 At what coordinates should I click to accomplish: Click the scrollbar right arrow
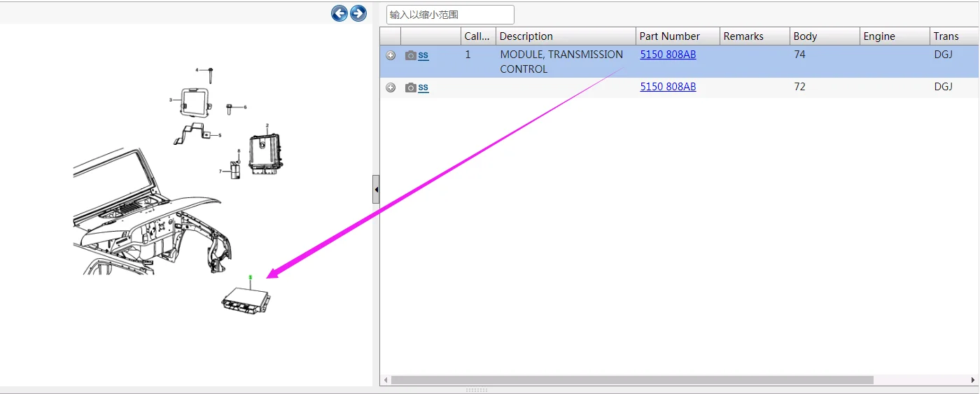(x=973, y=380)
